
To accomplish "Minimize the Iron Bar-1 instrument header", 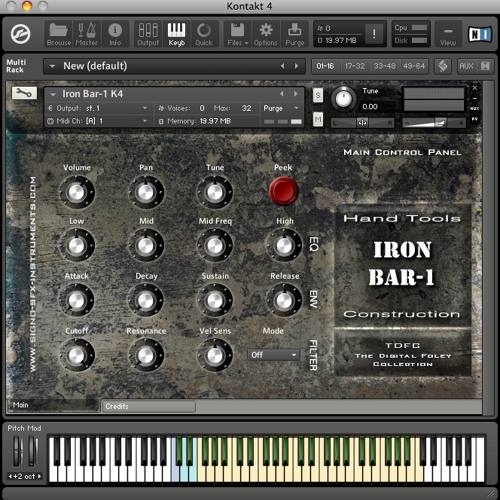I will point(475,98).
